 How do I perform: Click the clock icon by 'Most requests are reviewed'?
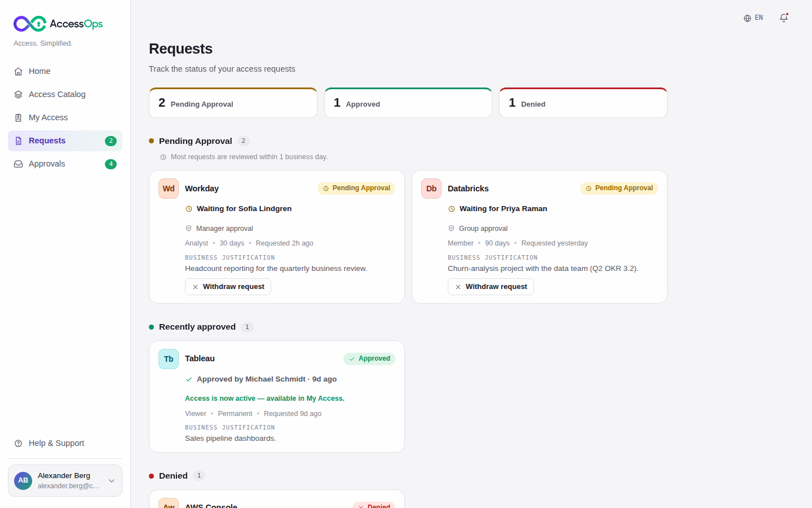tap(164, 157)
